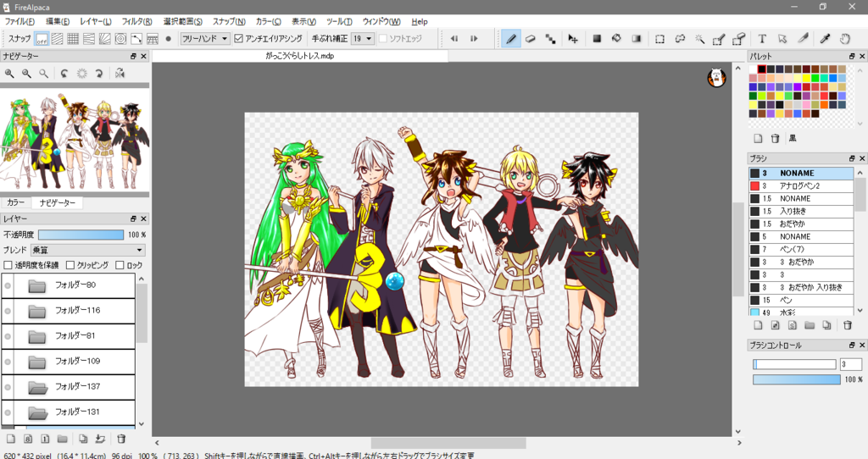Flip view icon in Navigator

point(120,73)
